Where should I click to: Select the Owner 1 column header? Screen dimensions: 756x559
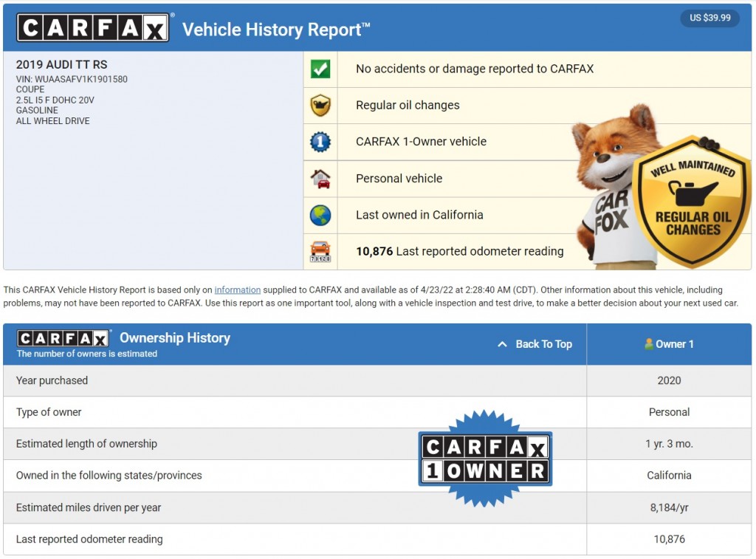669,344
